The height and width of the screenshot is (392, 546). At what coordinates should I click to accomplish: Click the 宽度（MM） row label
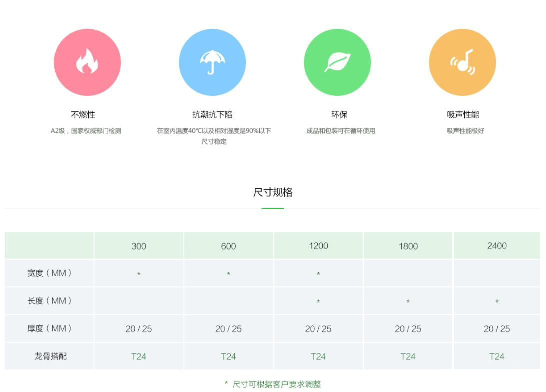pos(49,273)
